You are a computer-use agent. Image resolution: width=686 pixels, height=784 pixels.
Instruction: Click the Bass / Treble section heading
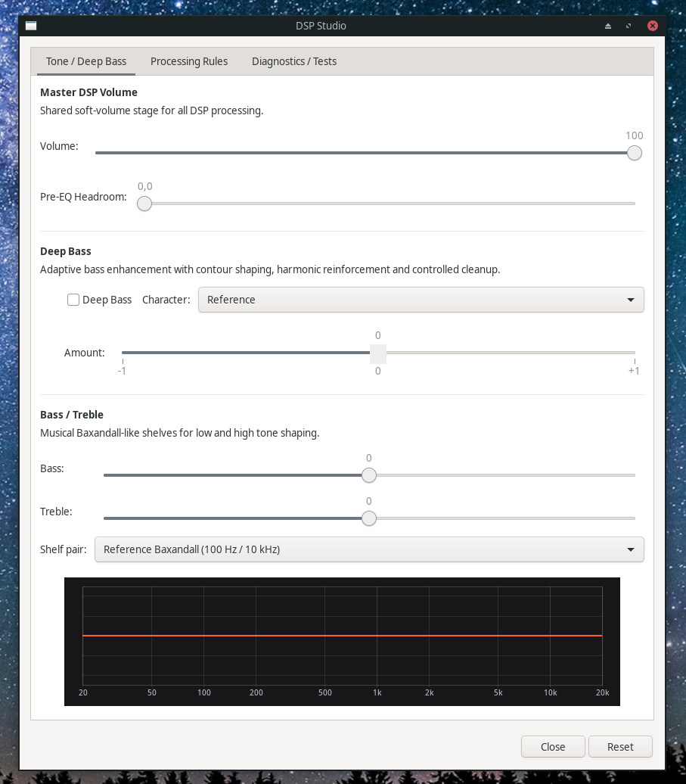pyautogui.click(x=72, y=415)
